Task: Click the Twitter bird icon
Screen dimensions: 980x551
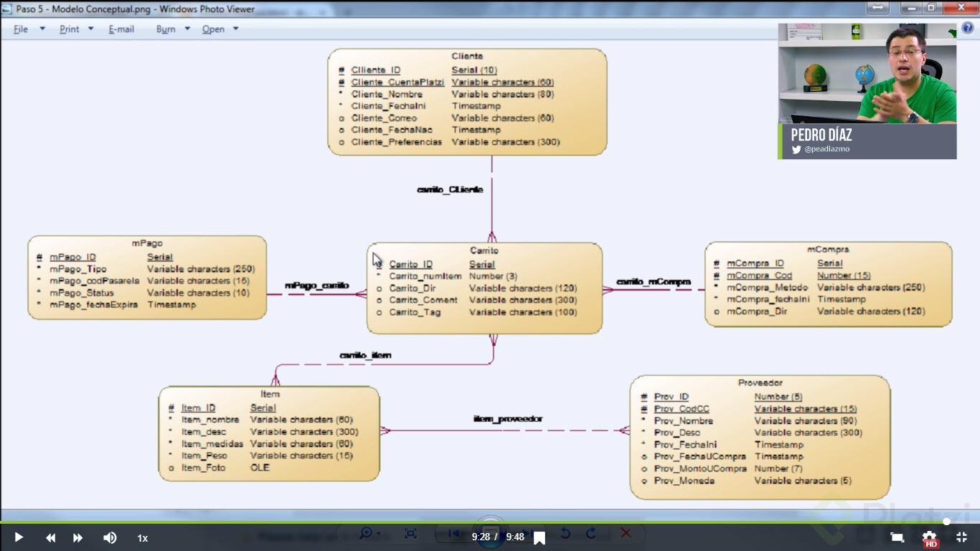Action: tap(796, 149)
